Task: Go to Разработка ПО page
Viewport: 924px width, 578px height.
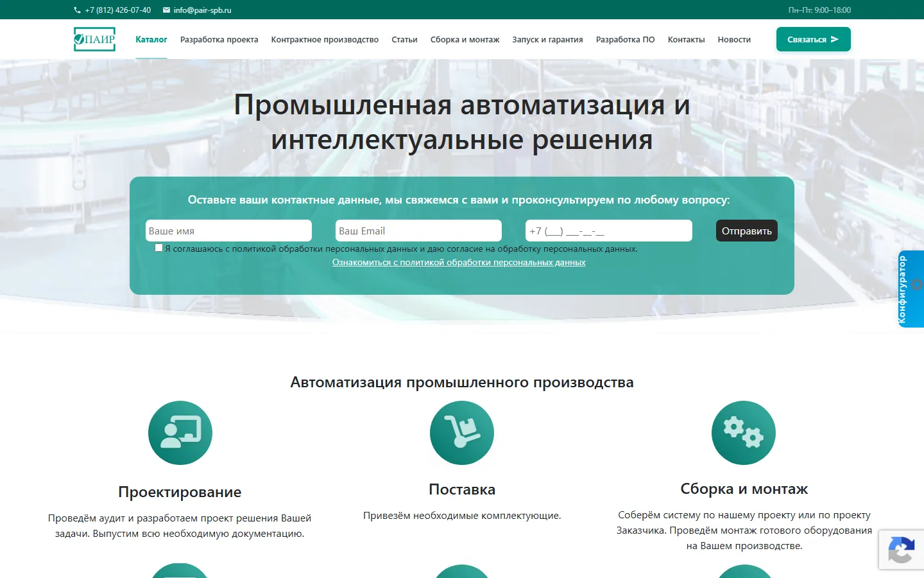Action: [x=626, y=39]
